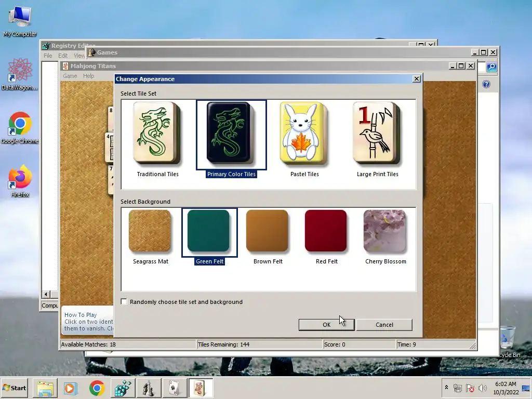Click Mahjong Titans title bar icon
This screenshot has width=532, height=399.
pyautogui.click(x=65, y=66)
